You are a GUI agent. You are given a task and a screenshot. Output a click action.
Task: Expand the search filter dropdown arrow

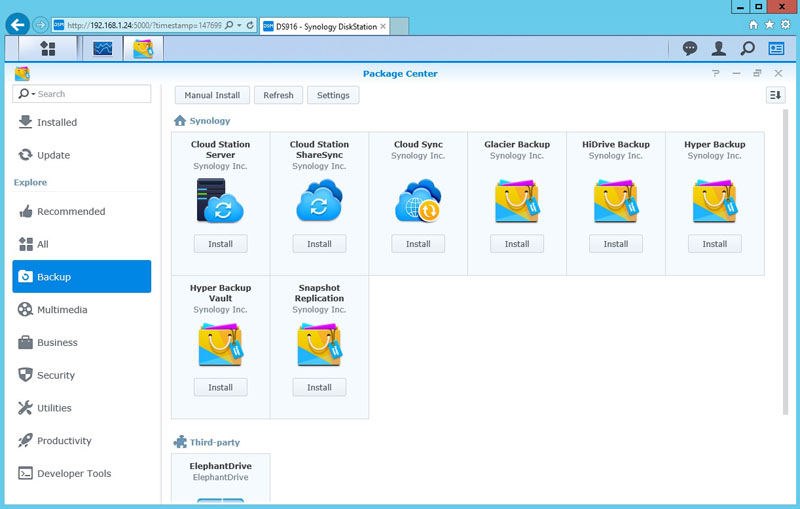[x=33, y=94]
